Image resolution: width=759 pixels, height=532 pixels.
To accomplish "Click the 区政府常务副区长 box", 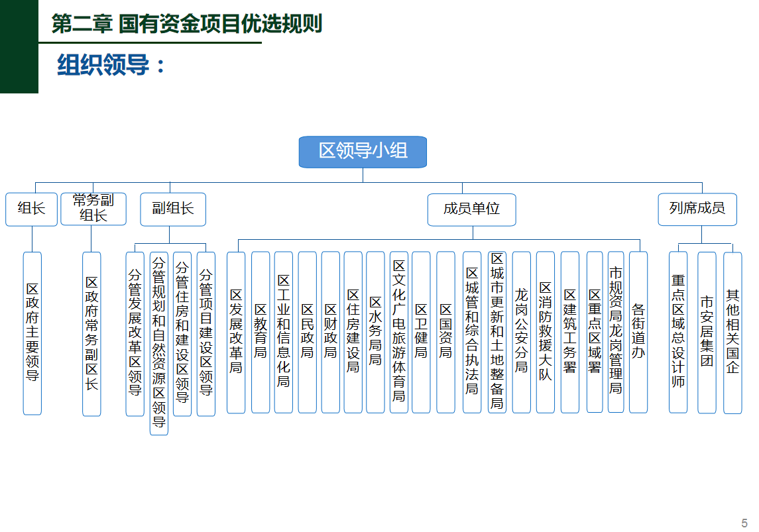I will pyautogui.click(x=91, y=333).
